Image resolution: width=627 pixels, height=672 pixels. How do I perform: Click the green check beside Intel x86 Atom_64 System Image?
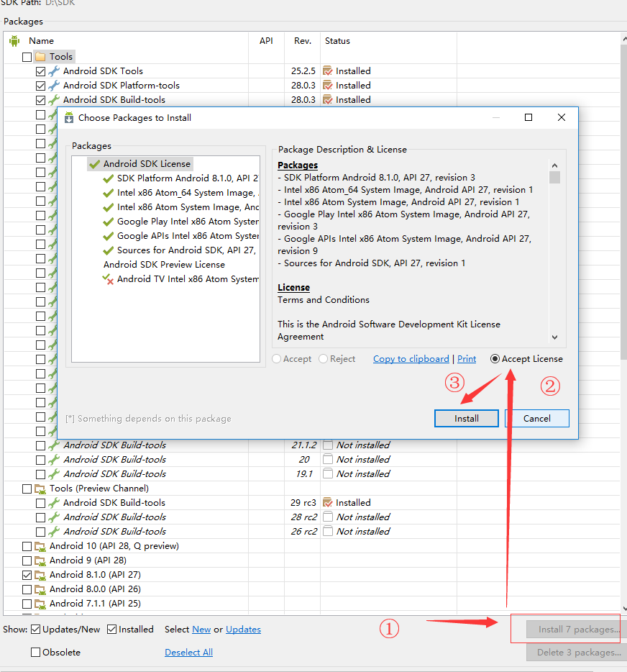coord(109,194)
